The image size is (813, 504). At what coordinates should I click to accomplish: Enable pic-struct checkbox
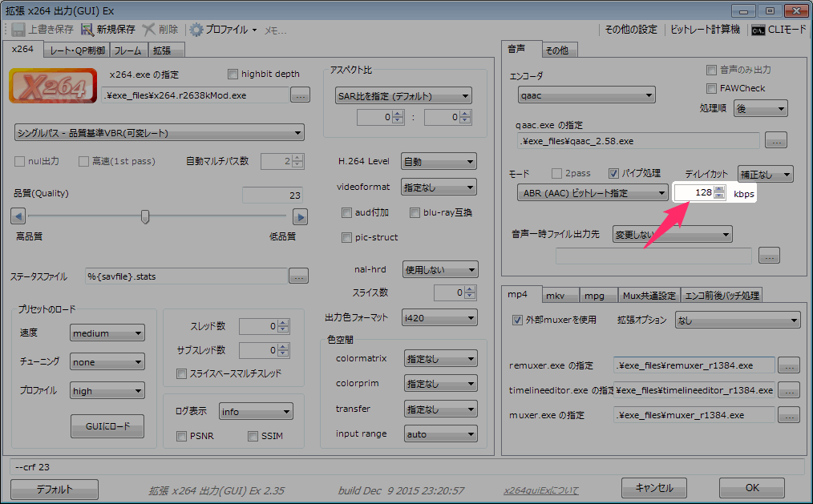[x=346, y=237]
